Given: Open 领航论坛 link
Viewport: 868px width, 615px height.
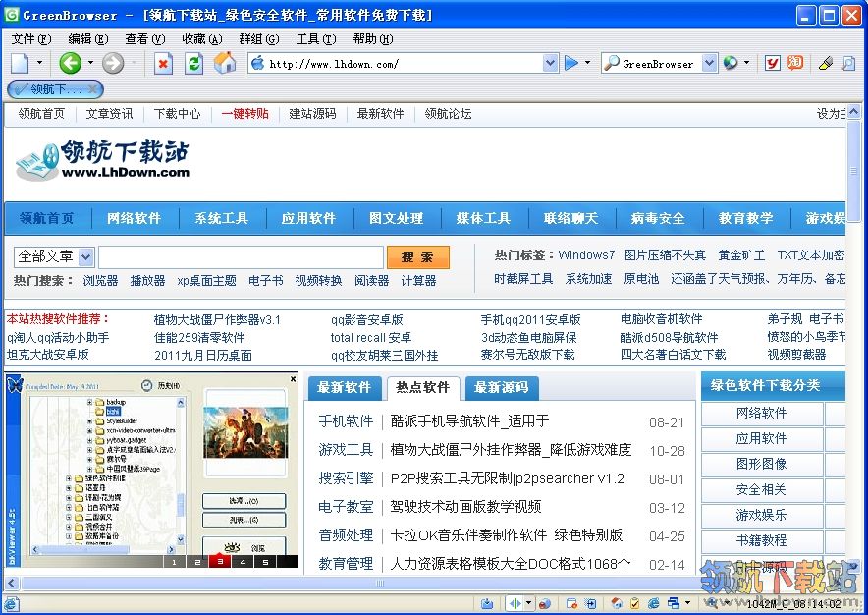Looking at the screenshot, I should (448, 114).
